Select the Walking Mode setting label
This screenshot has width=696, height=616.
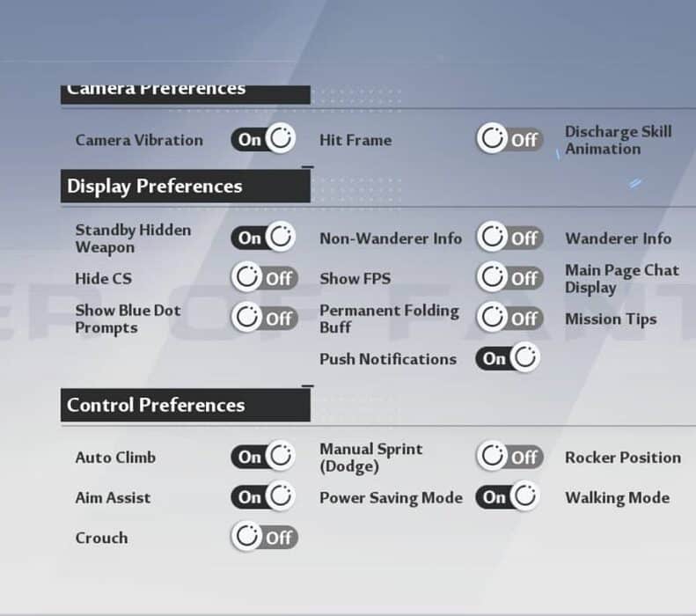[x=617, y=498]
